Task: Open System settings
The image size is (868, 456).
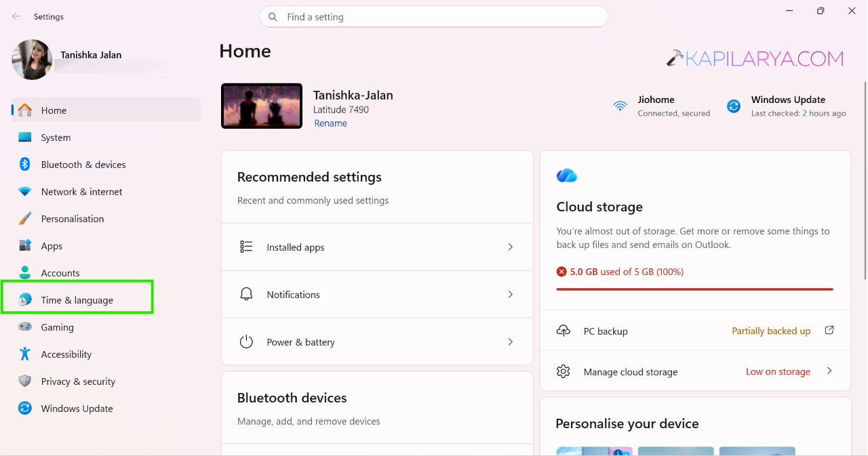Action: click(106, 137)
